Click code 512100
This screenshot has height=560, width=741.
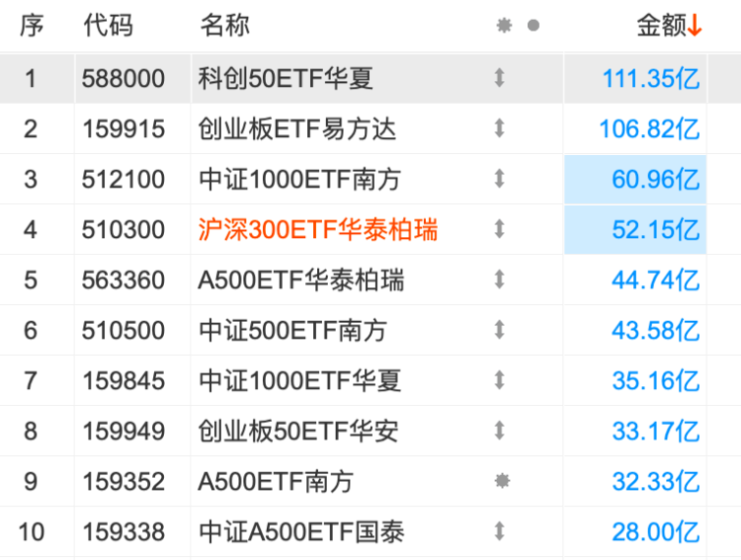123,180
